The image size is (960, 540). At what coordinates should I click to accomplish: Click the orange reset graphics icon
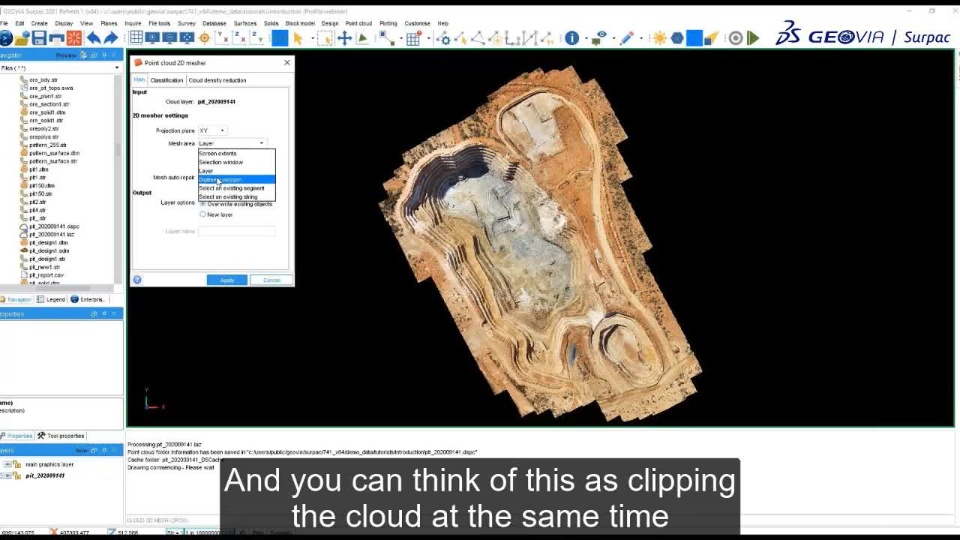[x=74, y=38]
